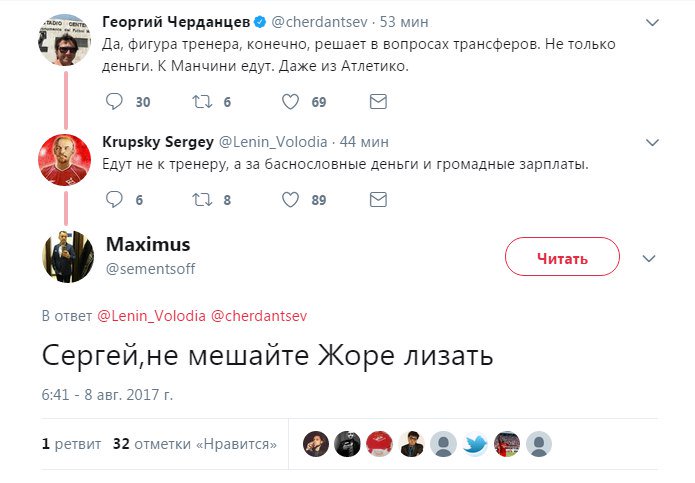
Task: View the 1 ретвит list
Action: point(71,444)
